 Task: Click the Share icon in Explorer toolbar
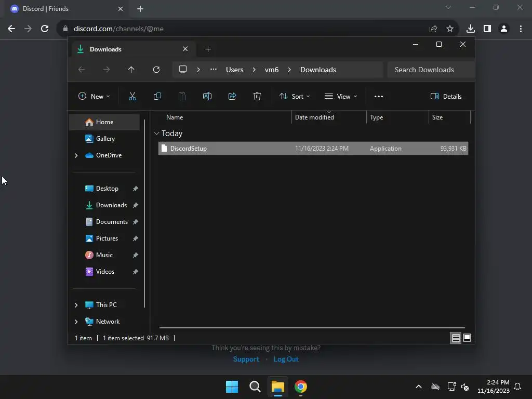point(232,96)
